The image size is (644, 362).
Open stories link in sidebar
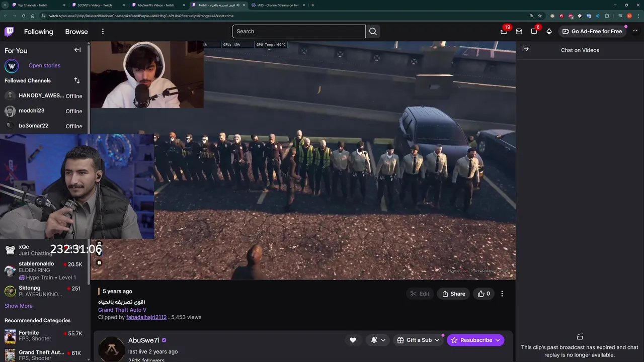44,65
